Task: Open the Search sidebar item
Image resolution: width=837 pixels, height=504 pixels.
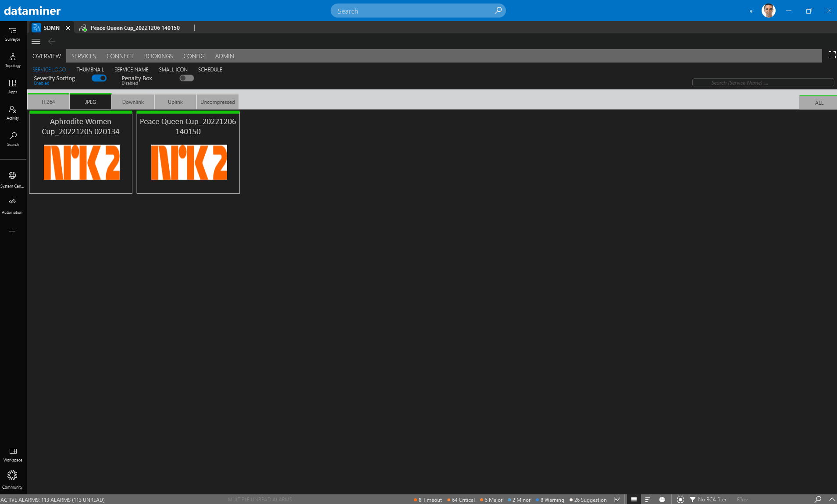Action: coord(13,139)
